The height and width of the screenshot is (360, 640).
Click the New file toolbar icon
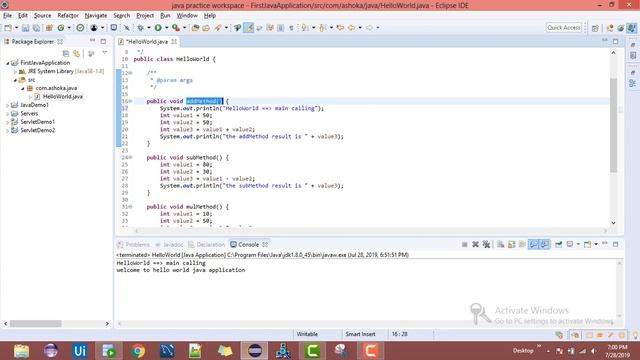tap(8, 28)
